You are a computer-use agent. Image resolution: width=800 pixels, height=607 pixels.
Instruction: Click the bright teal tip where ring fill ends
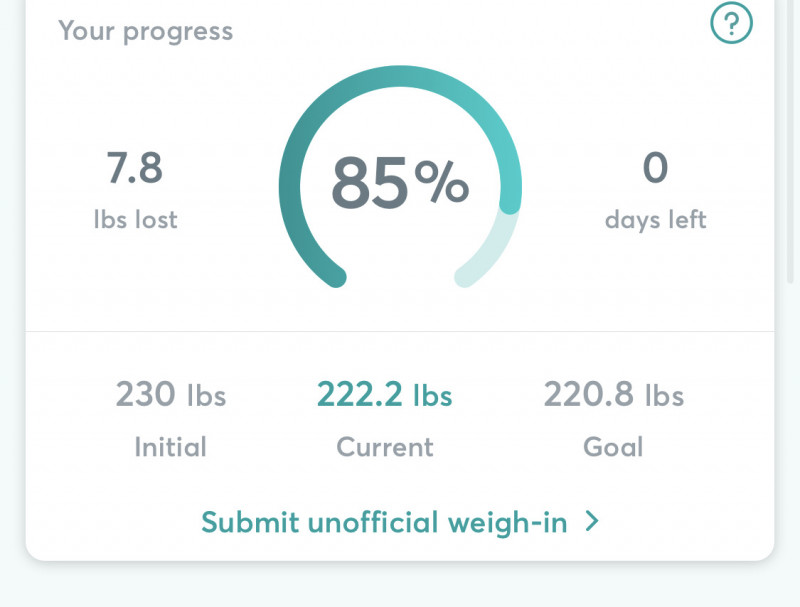[x=510, y=203]
